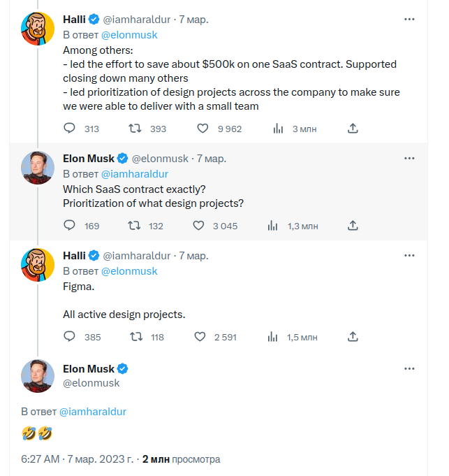449x476 pixels.
Task: Reply to Halli's Figma tweet (385 replies)
Action: click(x=70, y=337)
